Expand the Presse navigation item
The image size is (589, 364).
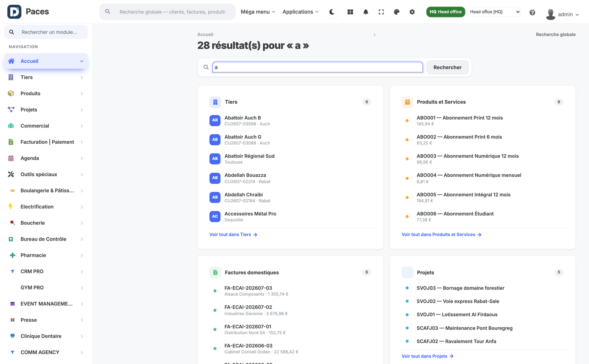click(46, 320)
